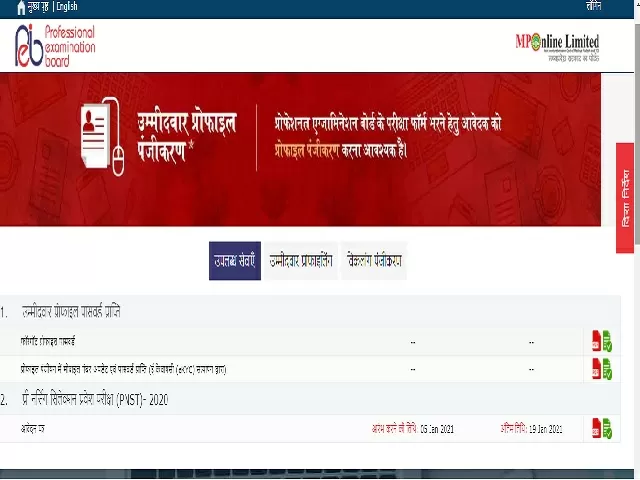This screenshot has height=480, width=640.
Task: Open the red side tab on right edge
Action: pyautogui.click(x=625, y=198)
